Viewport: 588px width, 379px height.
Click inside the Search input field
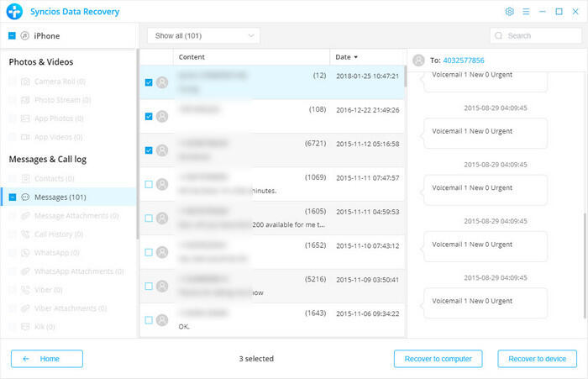point(538,36)
